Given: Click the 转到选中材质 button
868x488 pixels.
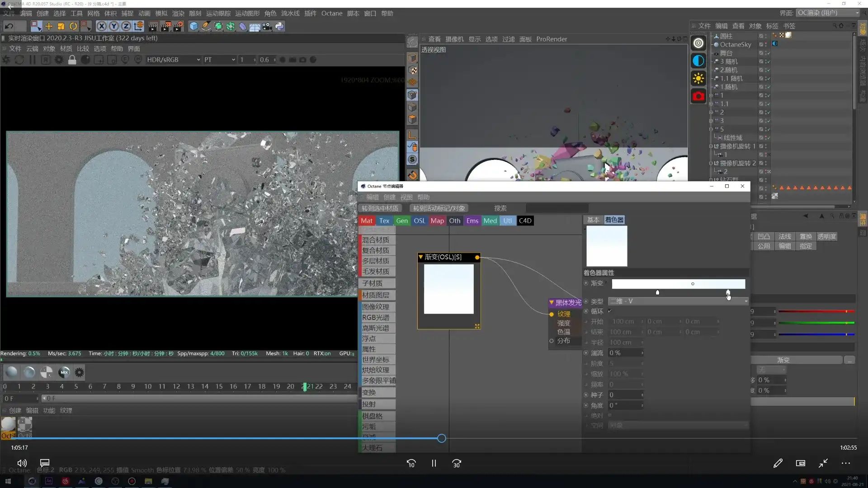Looking at the screenshot, I should pyautogui.click(x=380, y=208).
